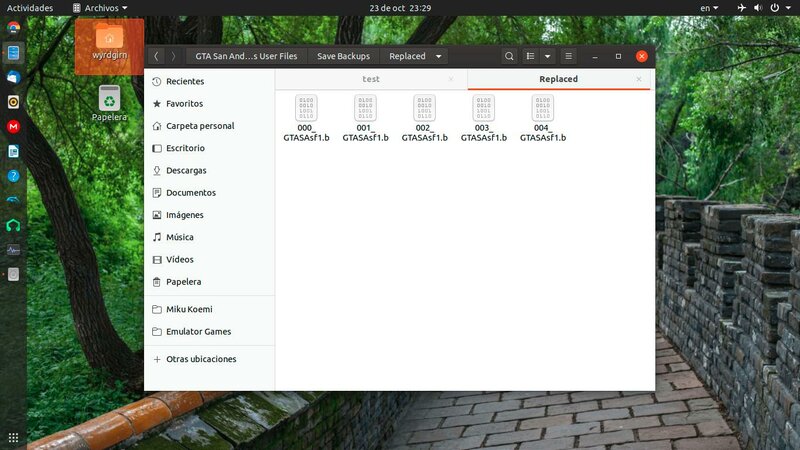Viewport: 800px width, 450px height.
Task: Close the Replaced tab
Action: pos(638,79)
